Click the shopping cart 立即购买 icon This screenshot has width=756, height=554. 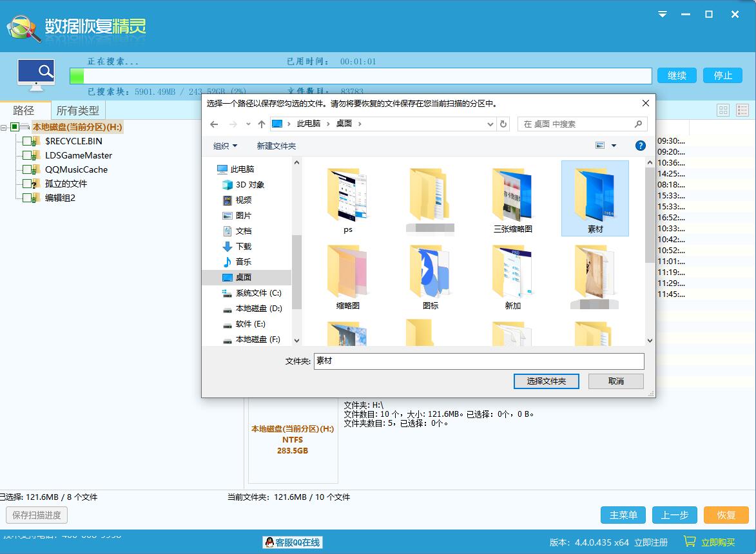tap(690, 542)
